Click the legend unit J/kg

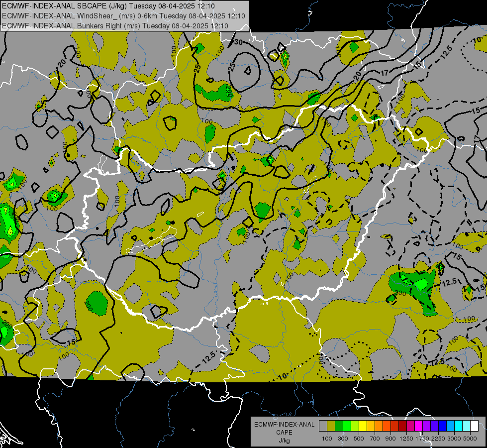click(284, 441)
